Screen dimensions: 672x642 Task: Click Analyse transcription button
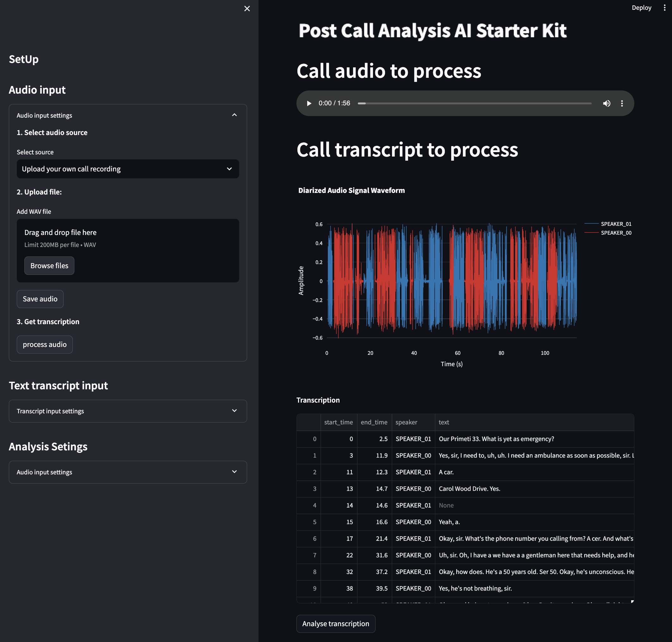point(335,624)
